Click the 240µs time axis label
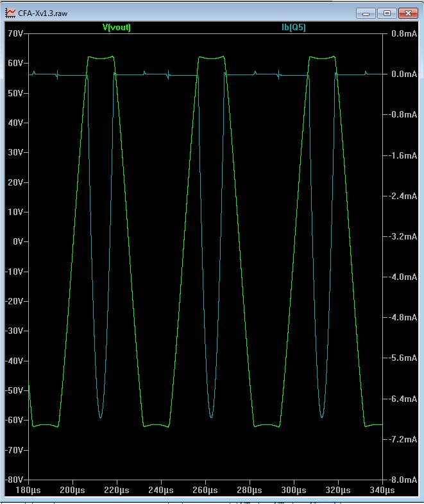 coord(161,490)
